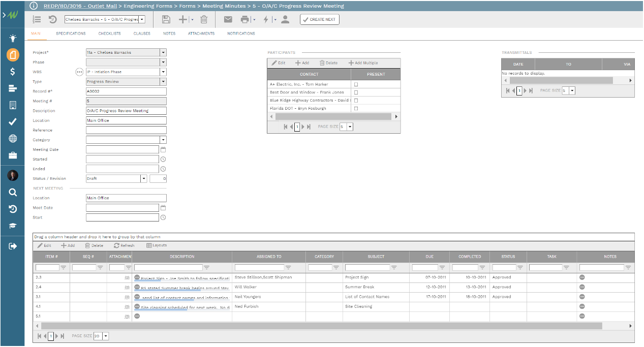The image size is (644, 347).
Task: Open the building icon in sidebar
Action: point(13,105)
